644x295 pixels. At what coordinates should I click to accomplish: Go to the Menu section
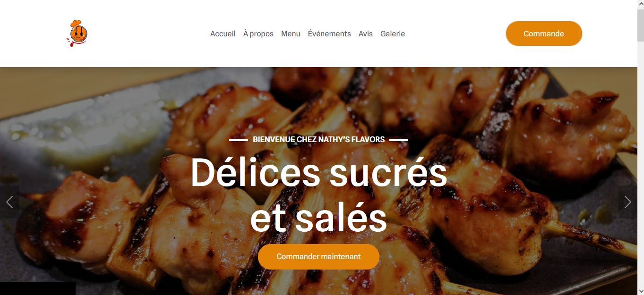pyautogui.click(x=291, y=34)
